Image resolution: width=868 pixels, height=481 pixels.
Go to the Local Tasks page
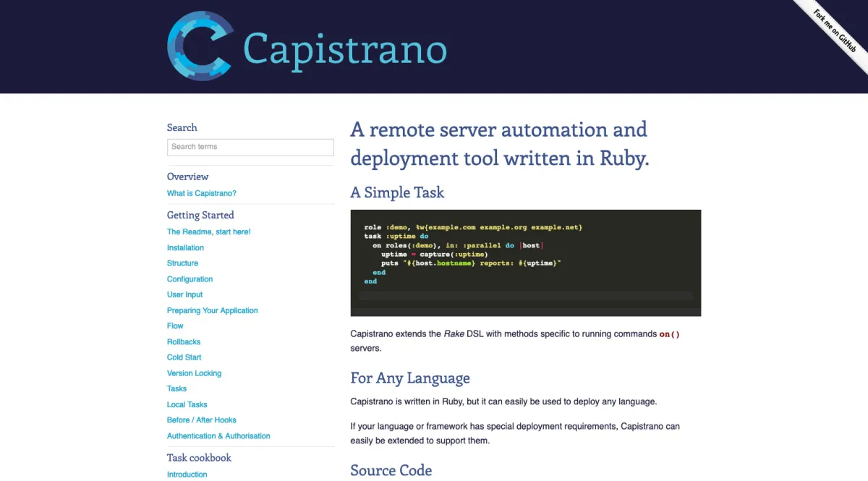(x=187, y=404)
